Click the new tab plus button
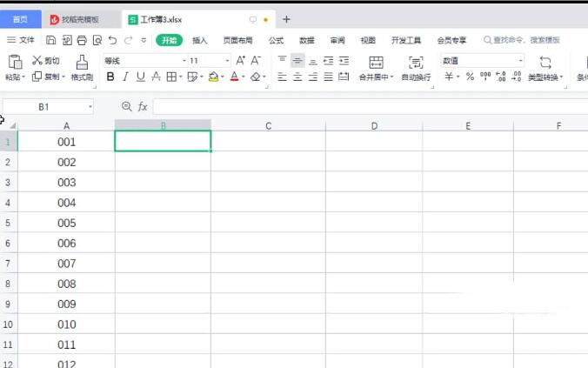Image resolution: width=588 pixels, height=368 pixels. pyautogui.click(x=286, y=19)
